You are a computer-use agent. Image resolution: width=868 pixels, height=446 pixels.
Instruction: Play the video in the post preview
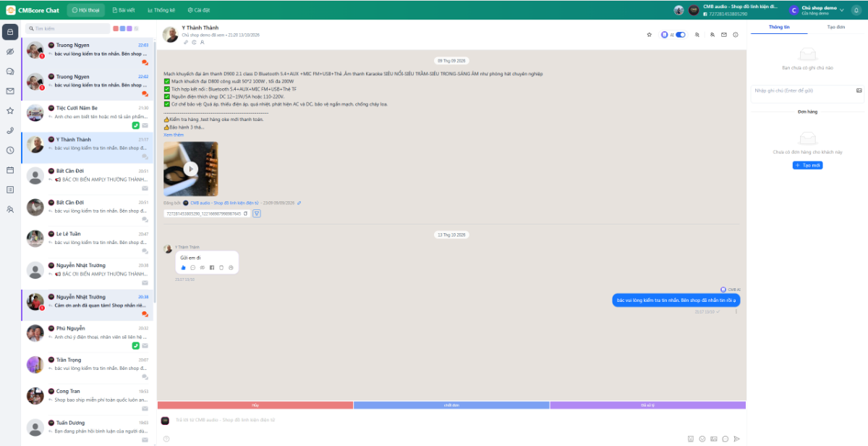pyautogui.click(x=190, y=169)
